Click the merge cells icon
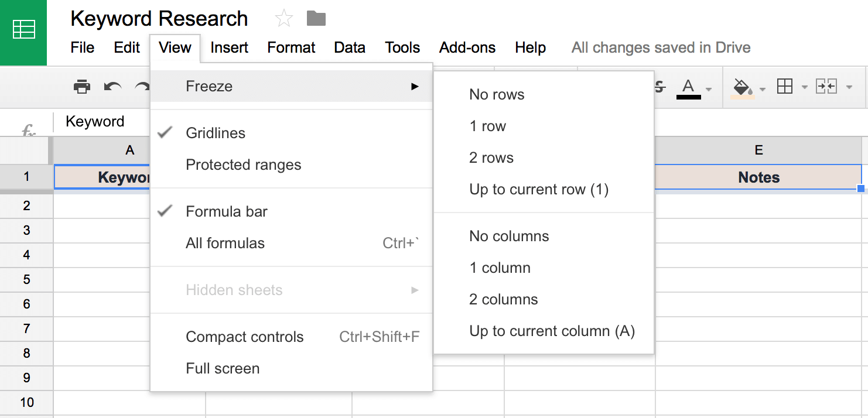This screenshot has width=868, height=418. click(x=827, y=86)
